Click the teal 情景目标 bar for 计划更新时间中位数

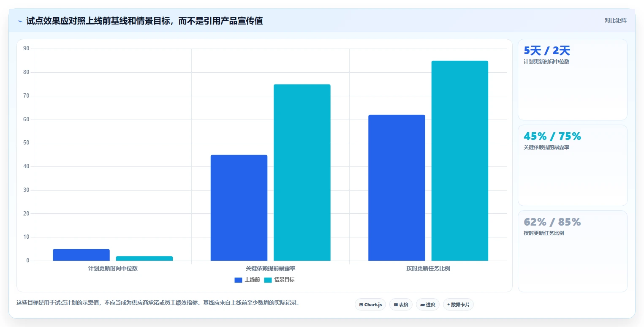(144, 258)
